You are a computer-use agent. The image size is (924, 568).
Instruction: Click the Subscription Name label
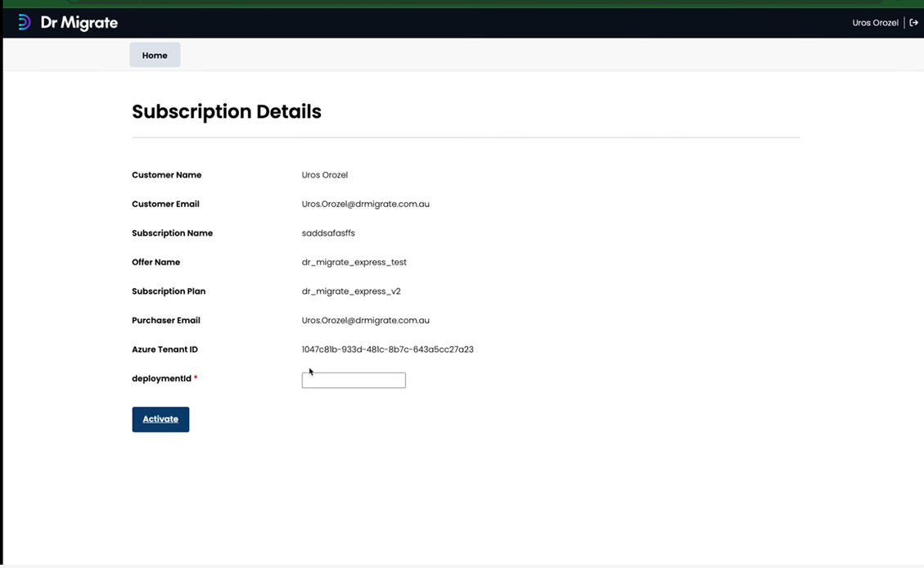click(x=172, y=233)
